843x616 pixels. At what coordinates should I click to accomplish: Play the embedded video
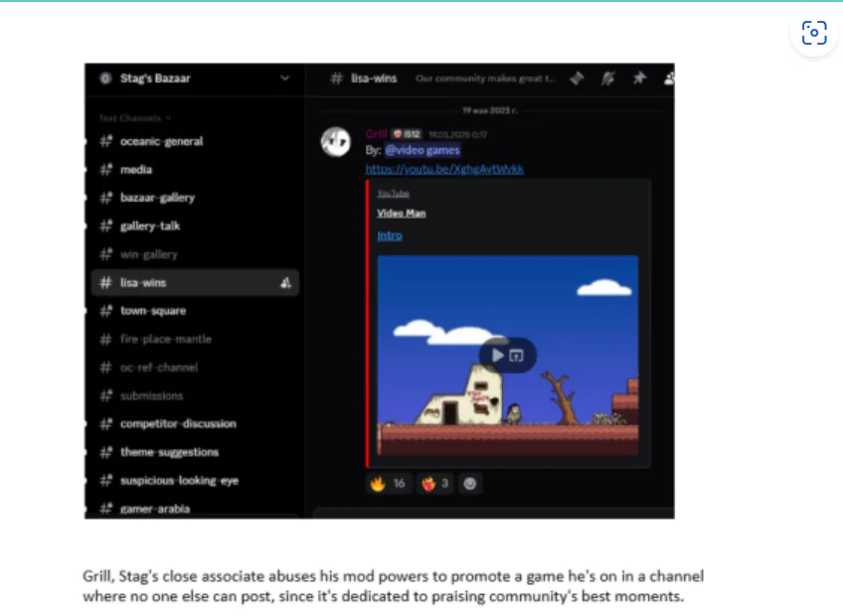coord(497,356)
